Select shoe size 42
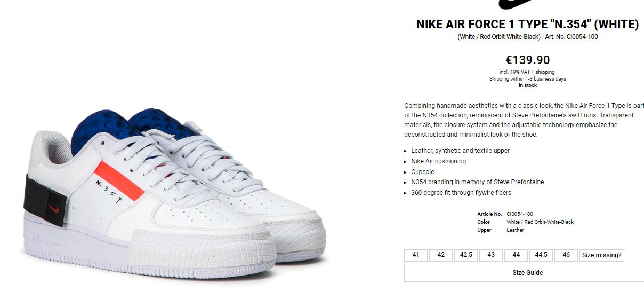 pyautogui.click(x=441, y=255)
